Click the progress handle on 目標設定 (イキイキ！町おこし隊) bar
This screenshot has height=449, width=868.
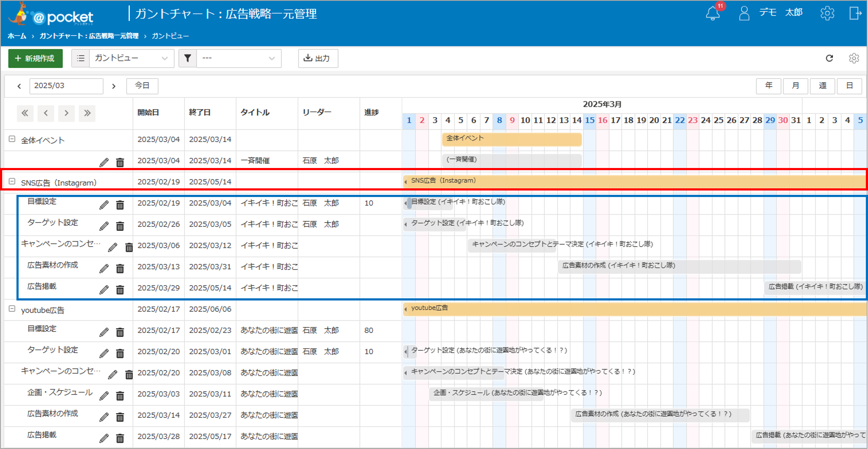409,203
